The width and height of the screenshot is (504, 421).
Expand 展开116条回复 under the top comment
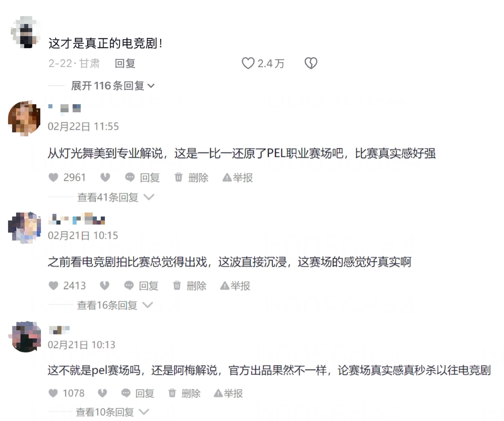coord(113,86)
